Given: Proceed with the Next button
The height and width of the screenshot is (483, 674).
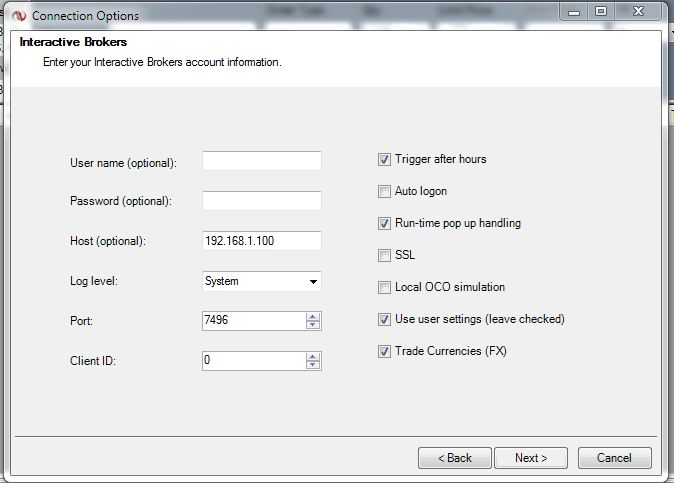Looking at the screenshot, I should (x=531, y=458).
